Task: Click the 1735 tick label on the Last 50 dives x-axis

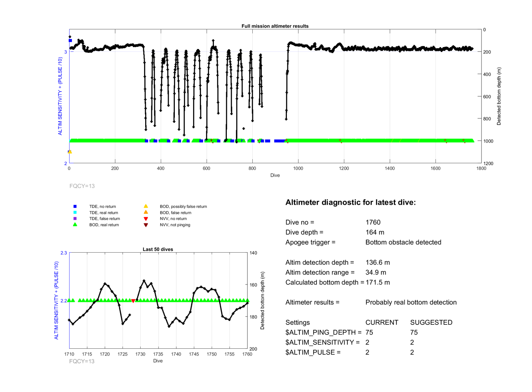Action: 158,354
